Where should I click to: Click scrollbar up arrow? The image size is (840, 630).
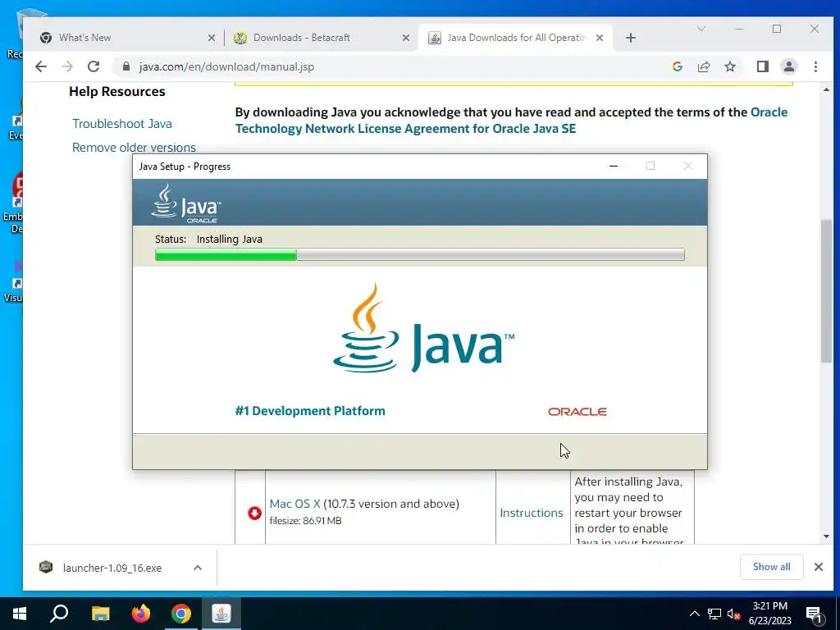826,90
